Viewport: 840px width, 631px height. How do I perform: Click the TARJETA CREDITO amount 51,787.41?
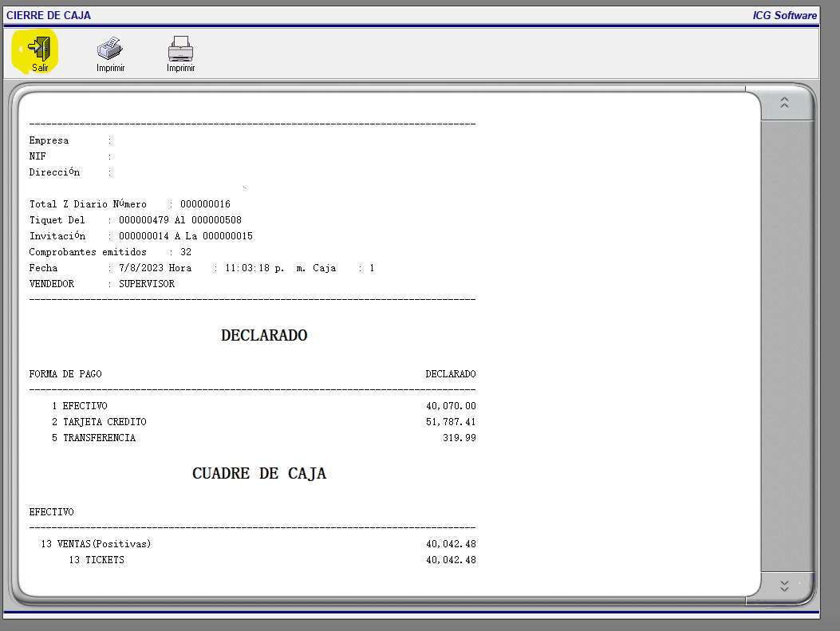click(x=451, y=422)
